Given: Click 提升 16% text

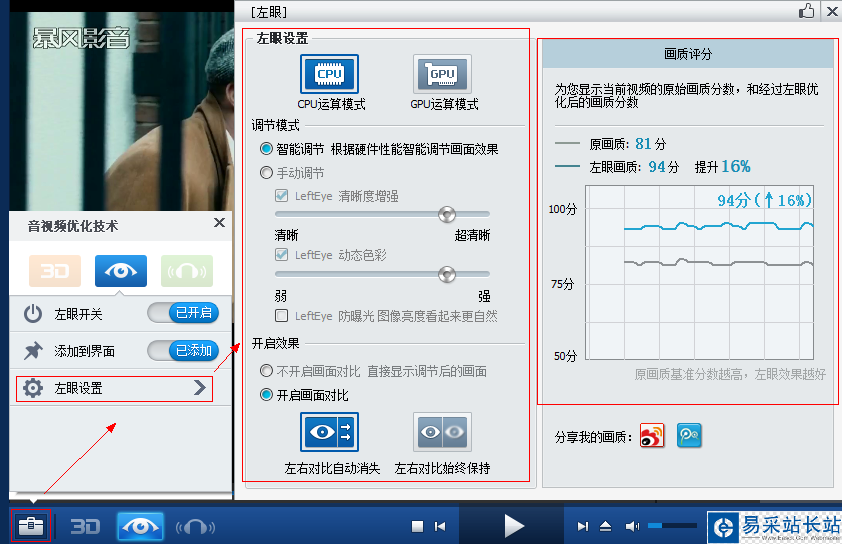Looking at the screenshot, I should coord(722,167).
